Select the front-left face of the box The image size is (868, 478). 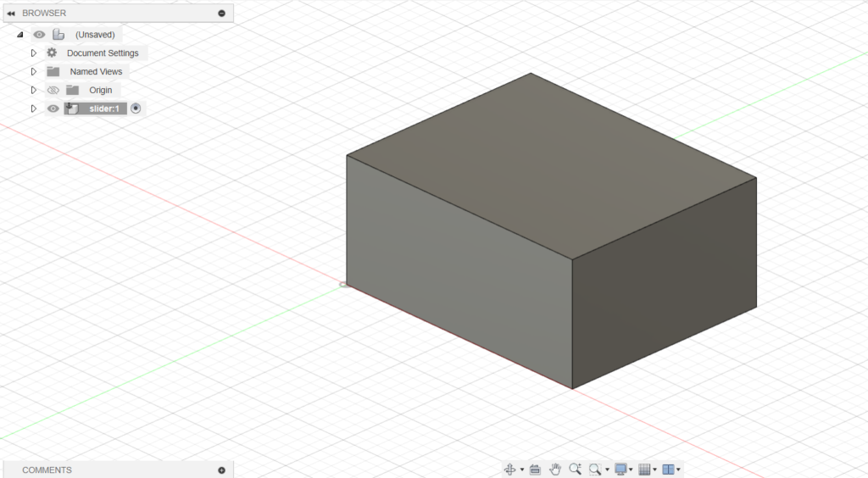point(459,271)
